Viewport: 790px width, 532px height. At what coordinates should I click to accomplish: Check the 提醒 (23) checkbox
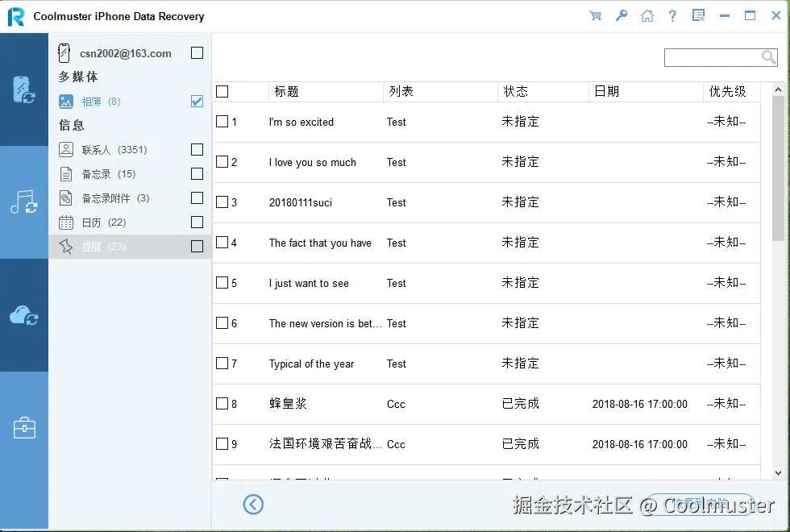[197, 247]
